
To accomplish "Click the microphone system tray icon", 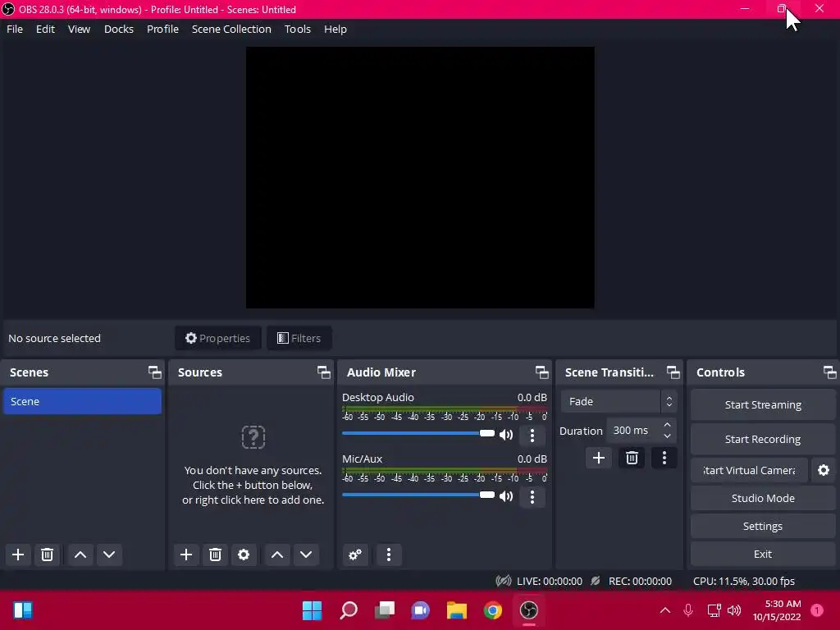I will click(x=688, y=610).
